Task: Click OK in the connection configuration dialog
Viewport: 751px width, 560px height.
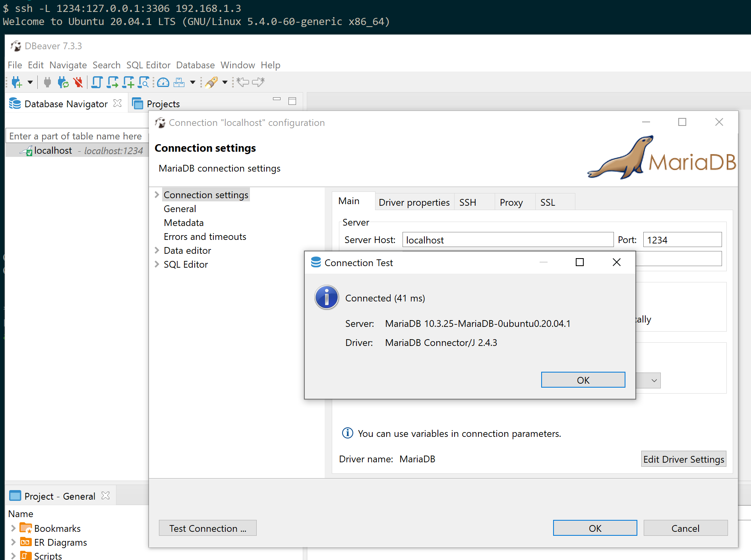Action: (x=595, y=528)
